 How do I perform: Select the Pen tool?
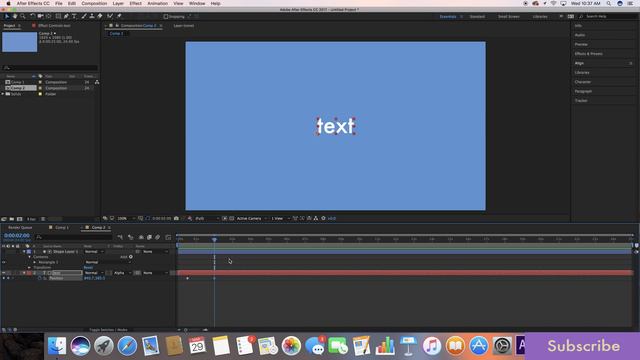click(x=66, y=16)
